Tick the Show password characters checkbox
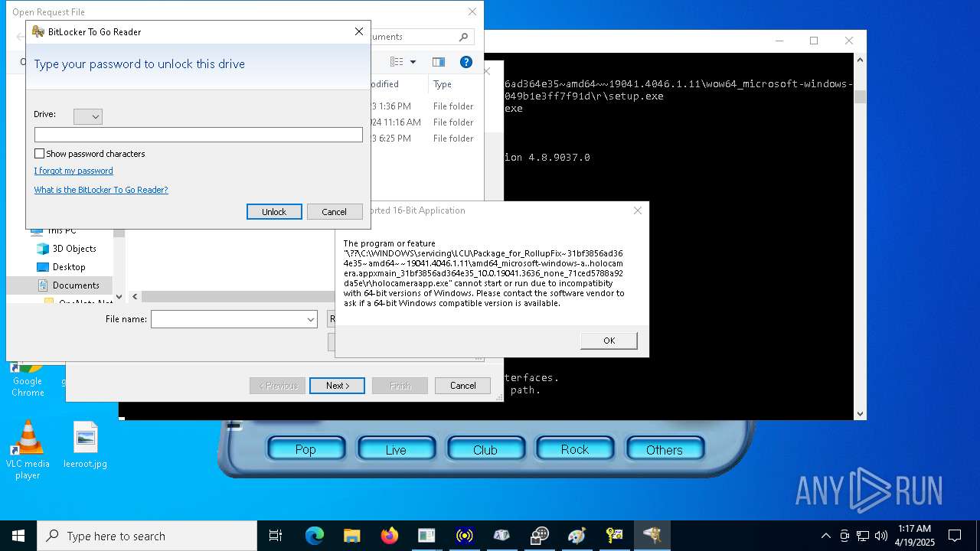980x551 pixels. click(40, 154)
